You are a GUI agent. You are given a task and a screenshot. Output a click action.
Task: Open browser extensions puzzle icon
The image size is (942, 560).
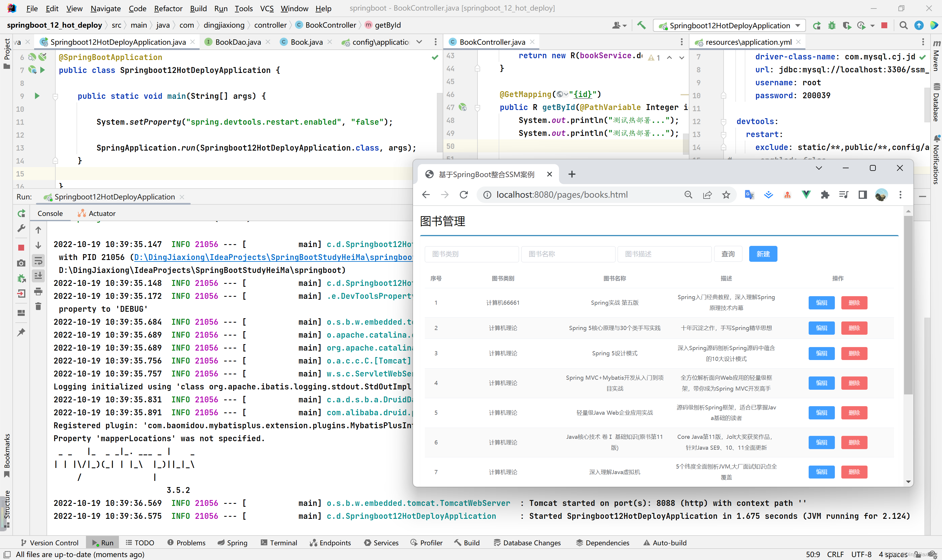[825, 195]
